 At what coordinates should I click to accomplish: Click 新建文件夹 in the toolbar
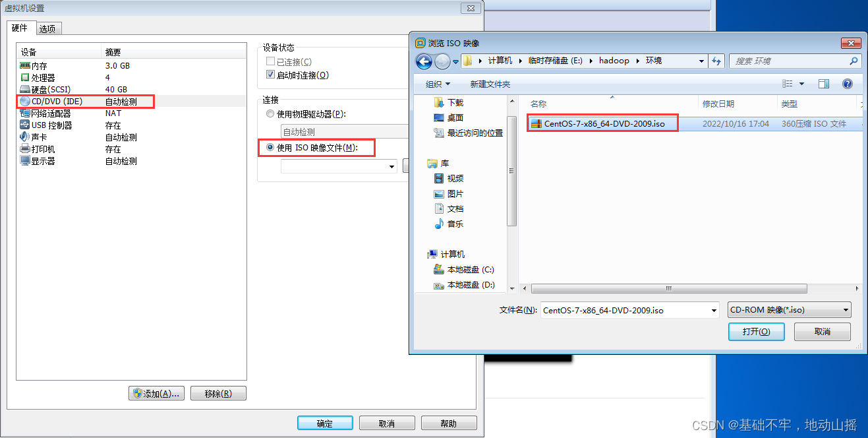490,84
